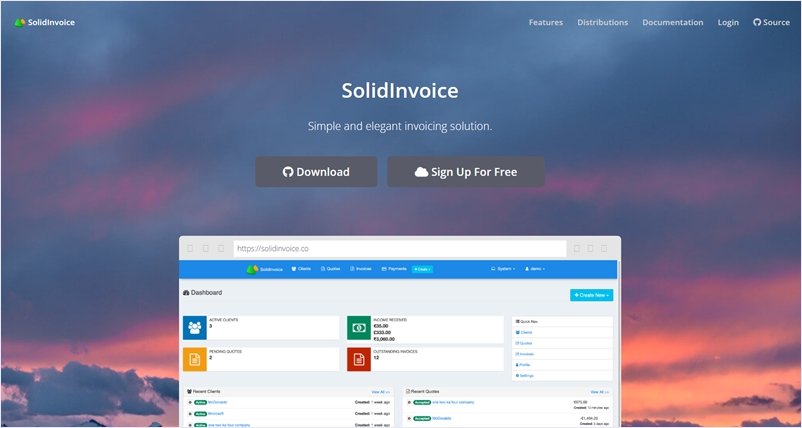This screenshot has width=802, height=428.
Task: Expand the Create New dropdown button
Action: [591, 295]
